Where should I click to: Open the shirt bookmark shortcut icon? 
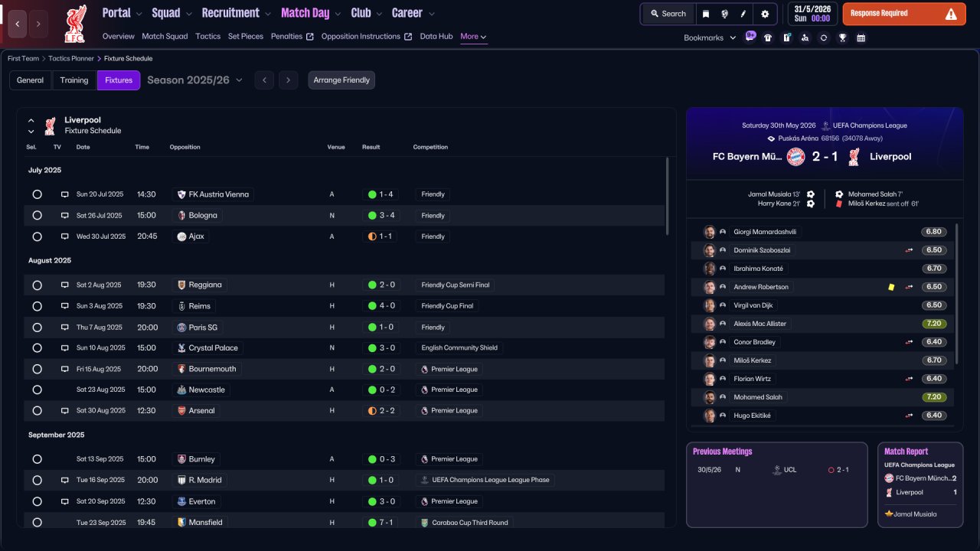(768, 37)
